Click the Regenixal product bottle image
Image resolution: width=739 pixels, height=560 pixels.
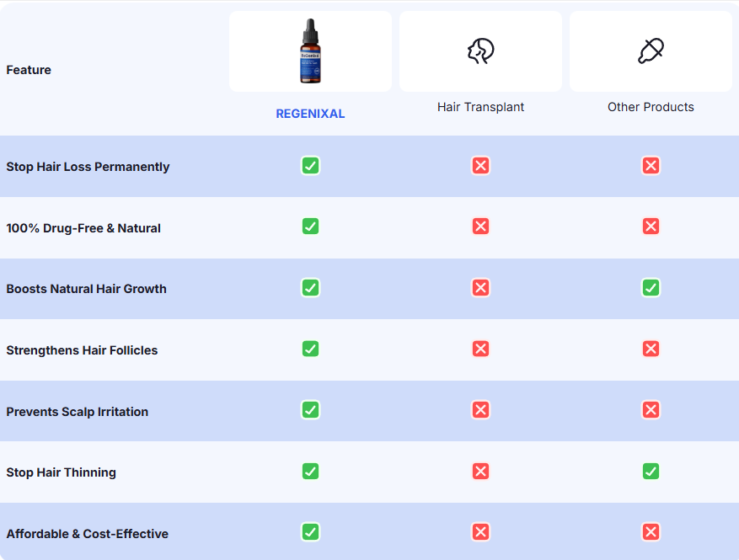tap(310, 52)
